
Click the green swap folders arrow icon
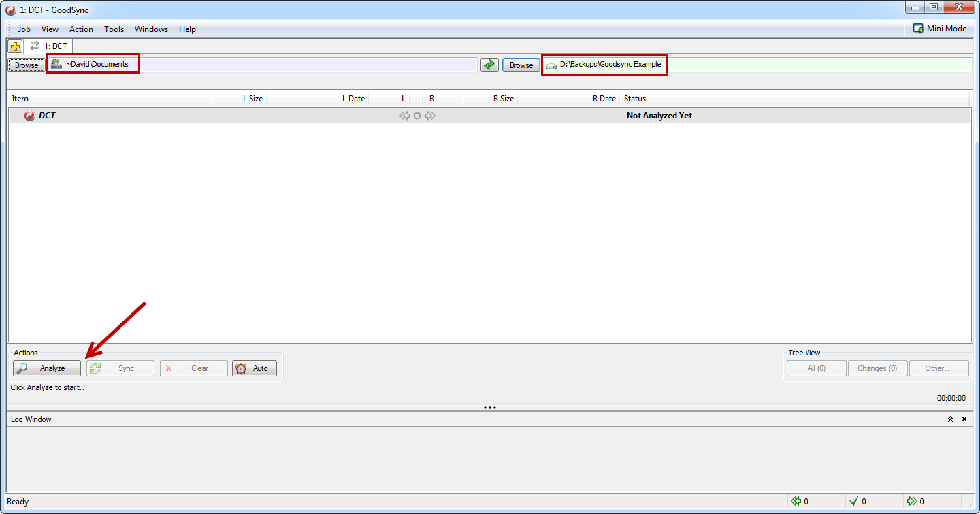point(489,65)
